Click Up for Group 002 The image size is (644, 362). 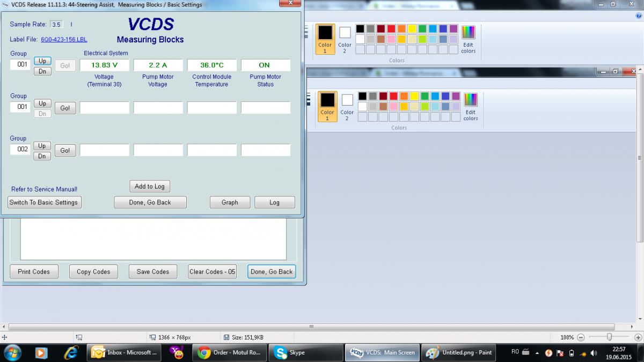42,145
